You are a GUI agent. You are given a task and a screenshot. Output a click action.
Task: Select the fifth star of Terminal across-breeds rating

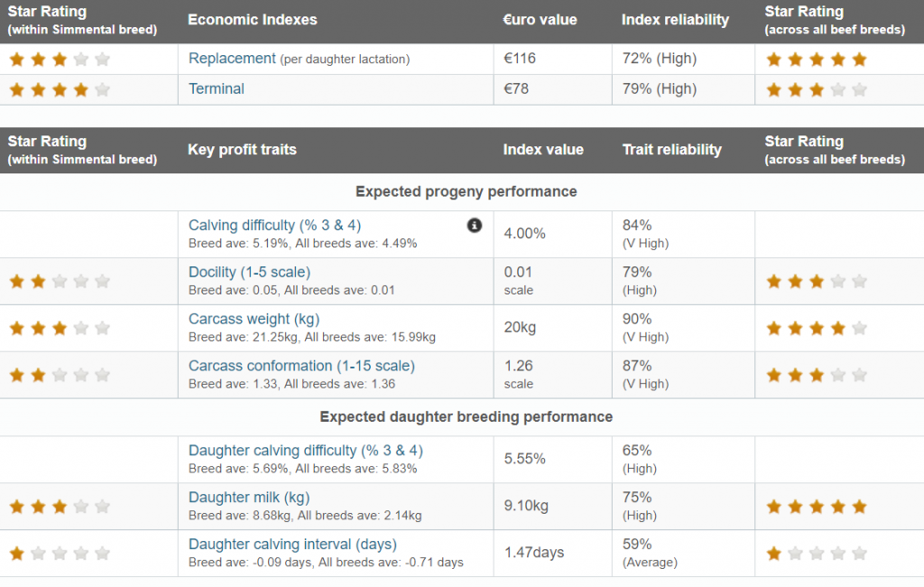coord(858,89)
